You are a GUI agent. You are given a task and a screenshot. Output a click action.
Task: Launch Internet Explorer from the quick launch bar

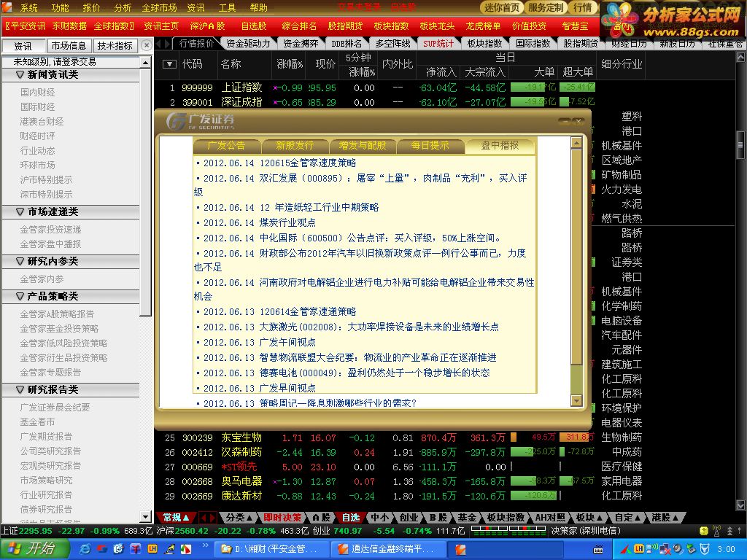pyautogui.click(x=85, y=549)
